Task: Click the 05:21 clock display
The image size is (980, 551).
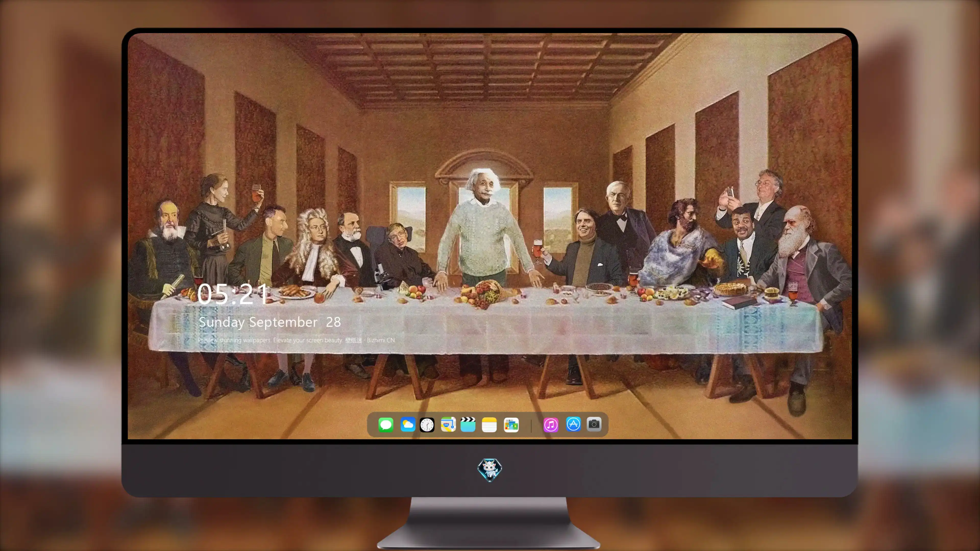Action: [x=233, y=294]
